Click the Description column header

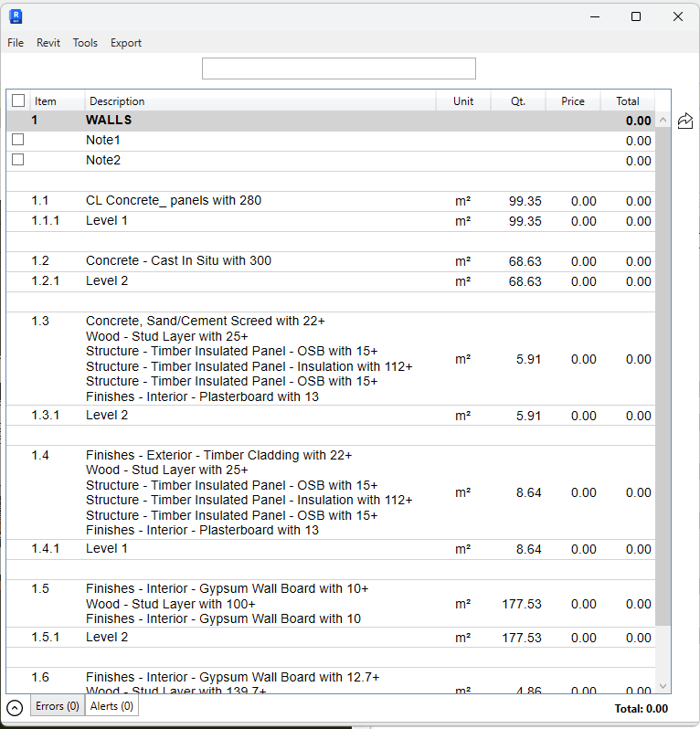(260, 101)
